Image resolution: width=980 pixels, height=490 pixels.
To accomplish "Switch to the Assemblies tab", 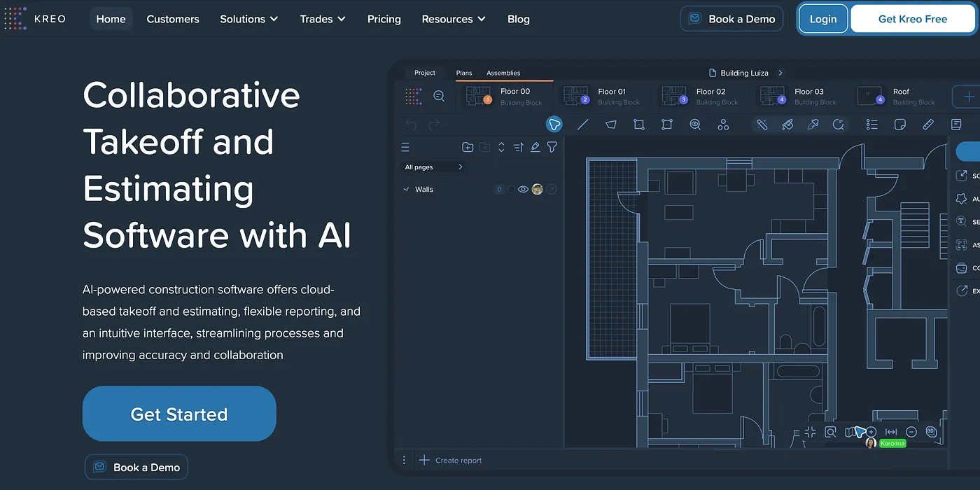I will pyautogui.click(x=503, y=73).
